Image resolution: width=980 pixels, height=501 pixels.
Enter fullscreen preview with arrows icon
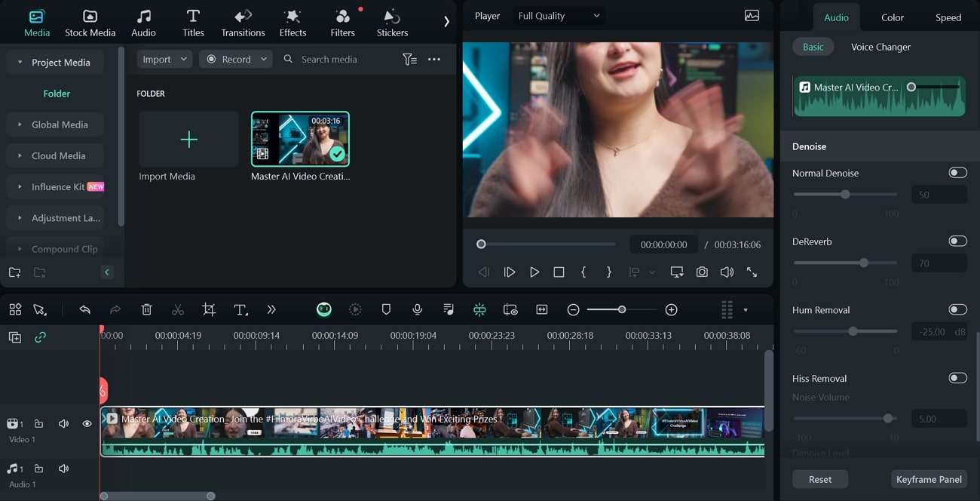pos(752,272)
